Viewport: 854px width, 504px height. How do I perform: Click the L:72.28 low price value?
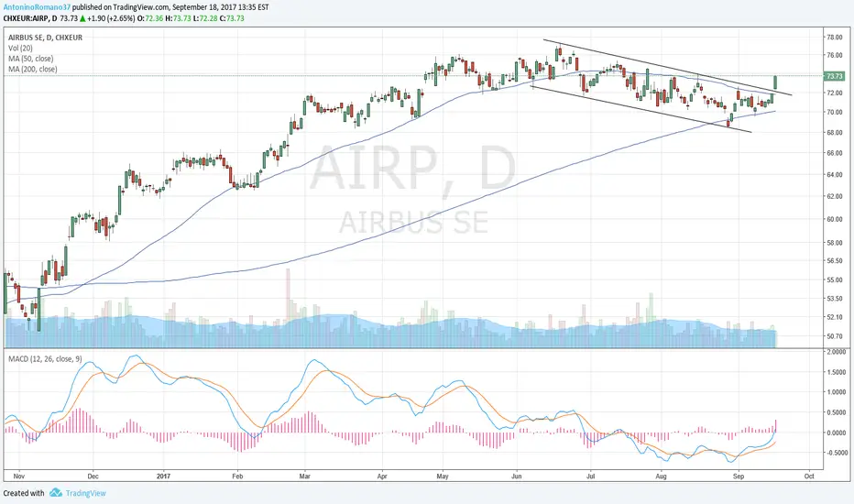[x=206, y=18]
